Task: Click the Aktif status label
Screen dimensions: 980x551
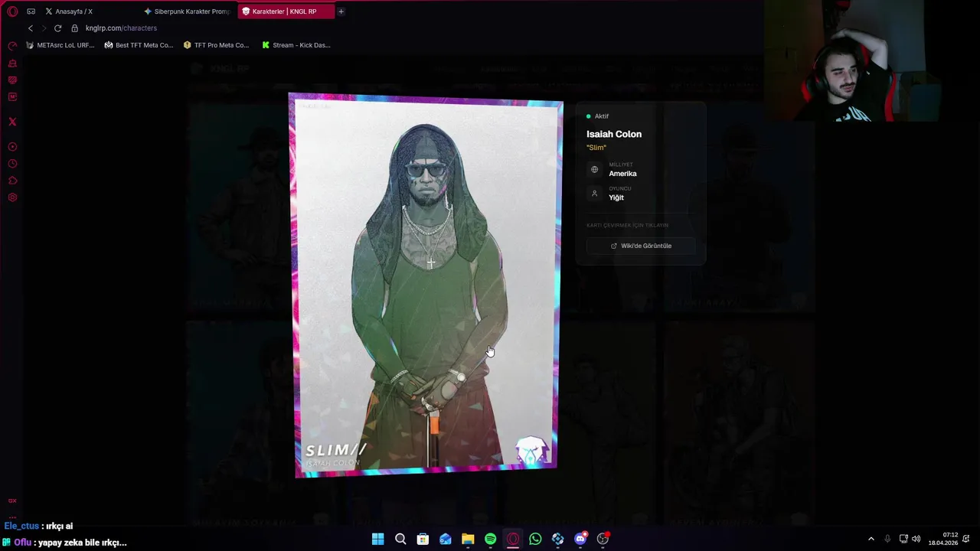Action: 602,116
